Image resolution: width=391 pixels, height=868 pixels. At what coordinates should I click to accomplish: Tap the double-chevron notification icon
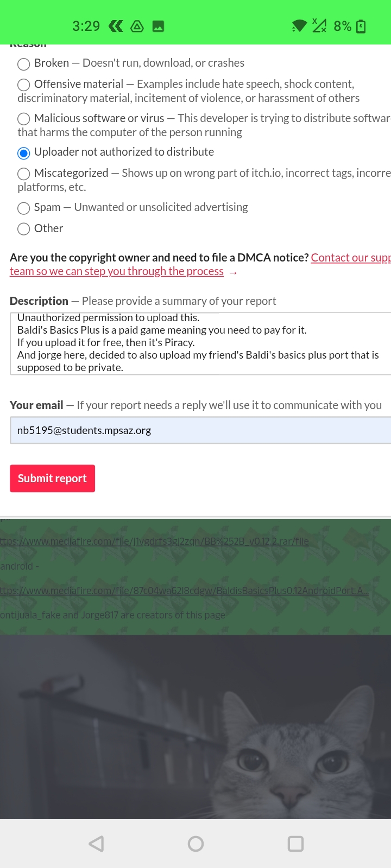pos(116,26)
